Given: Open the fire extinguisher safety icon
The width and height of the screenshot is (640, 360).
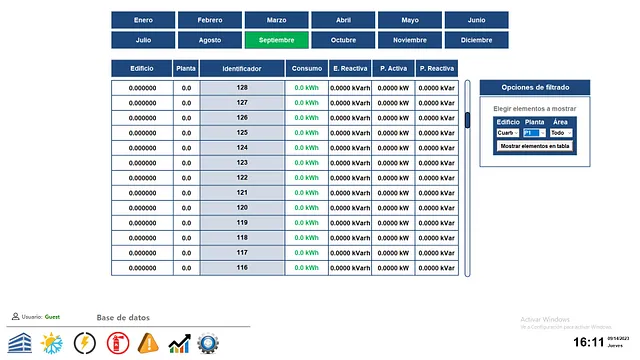Looking at the screenshot, I should point(118,343).
